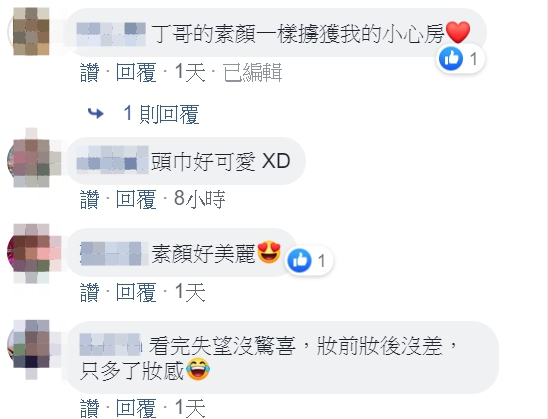Viewport: 548px width, 419px height.
Task: Open avatar of 頭巾好可愛 commenter
Action: [x=32, y=161]
